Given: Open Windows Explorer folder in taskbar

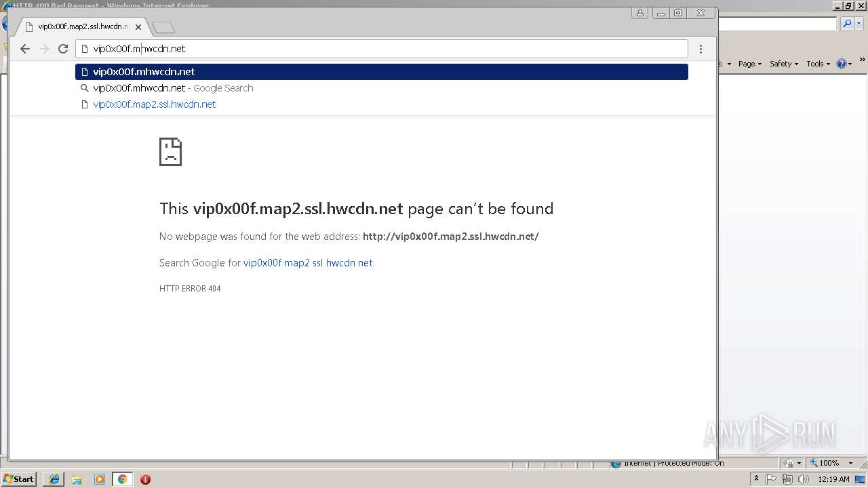Looking at the screenshot, I should 77,479.
